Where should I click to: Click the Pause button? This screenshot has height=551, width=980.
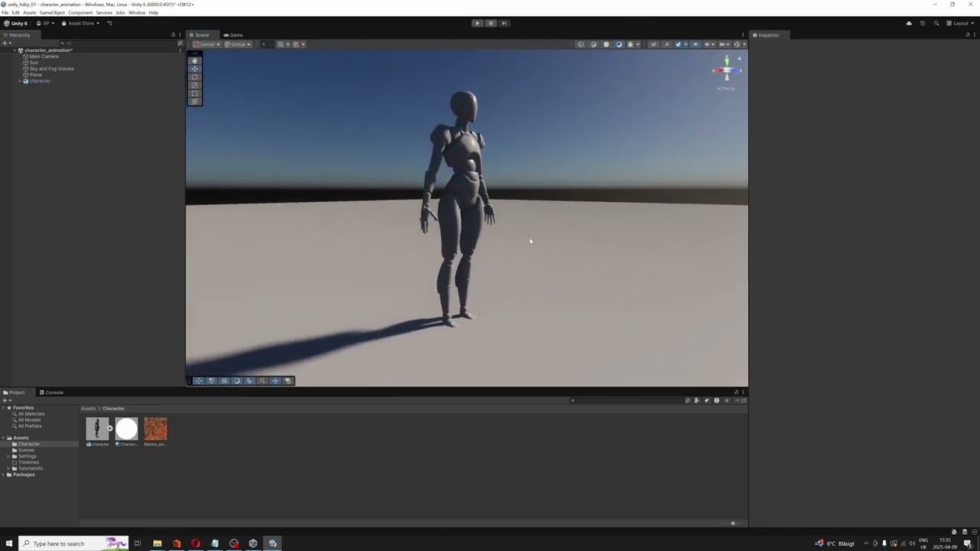point(491,23)
